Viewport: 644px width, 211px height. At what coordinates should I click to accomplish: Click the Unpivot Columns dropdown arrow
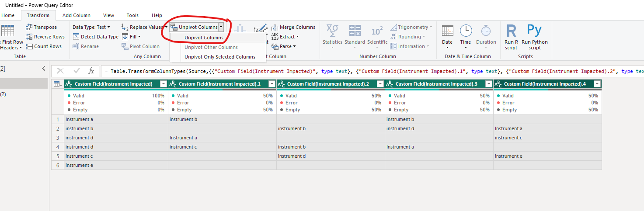pos(221,27)
